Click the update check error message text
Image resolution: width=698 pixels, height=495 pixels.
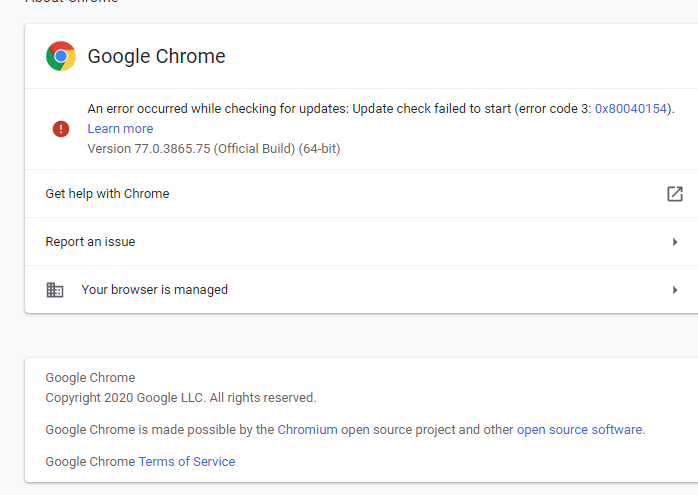[381, 109]
